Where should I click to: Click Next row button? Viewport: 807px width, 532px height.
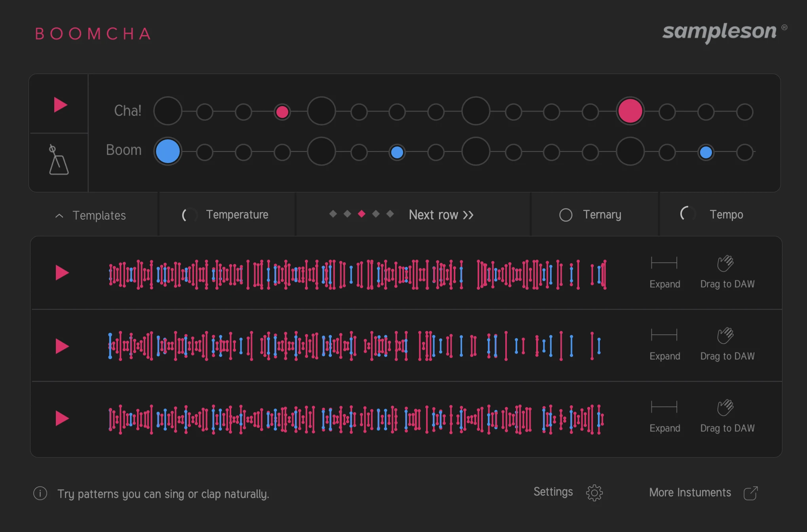441,215
